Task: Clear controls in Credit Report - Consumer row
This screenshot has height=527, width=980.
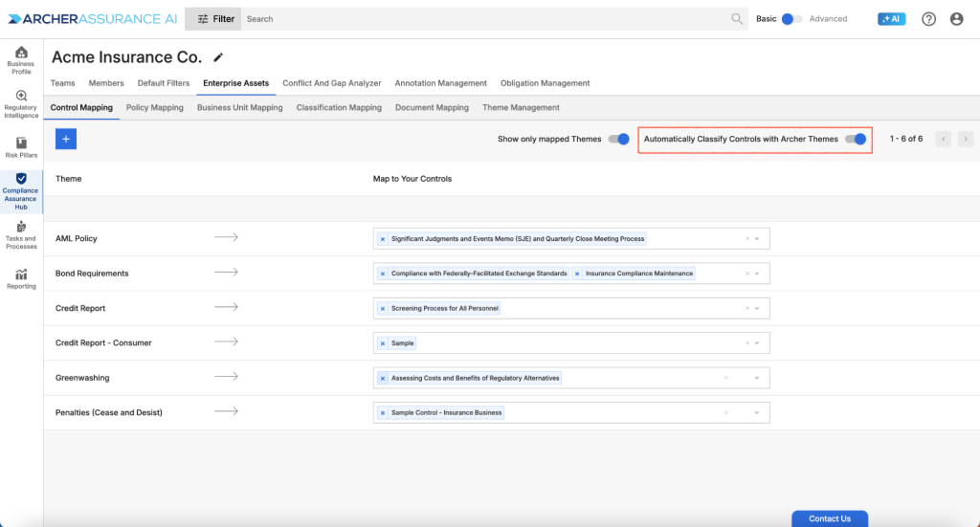Action: pos(746,342)
